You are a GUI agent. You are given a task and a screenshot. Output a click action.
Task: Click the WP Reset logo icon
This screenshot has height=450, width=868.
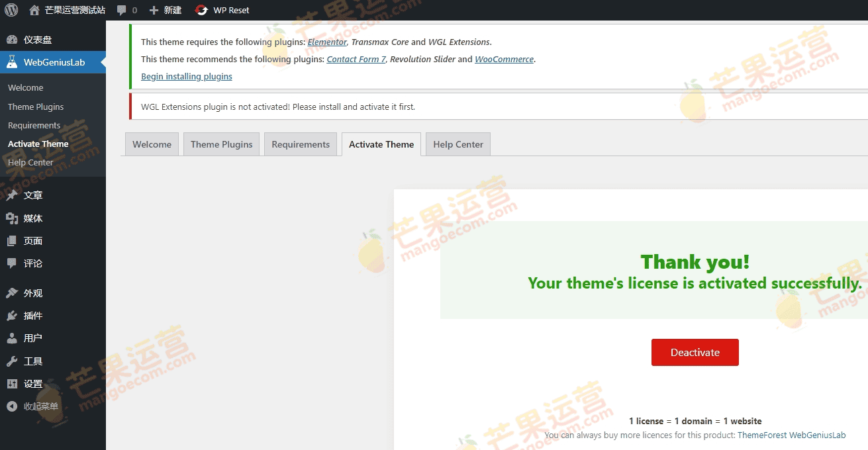[x=201, y=10]
